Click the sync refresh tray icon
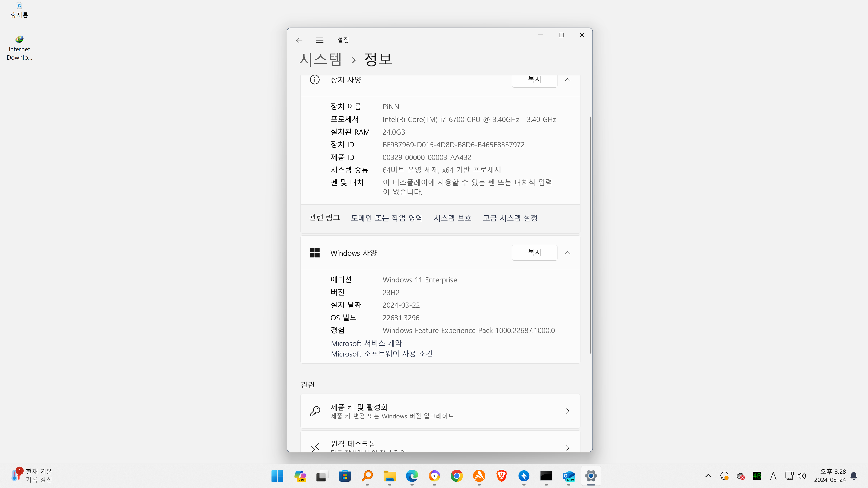 pyautogui.click(x=724, y=476)
